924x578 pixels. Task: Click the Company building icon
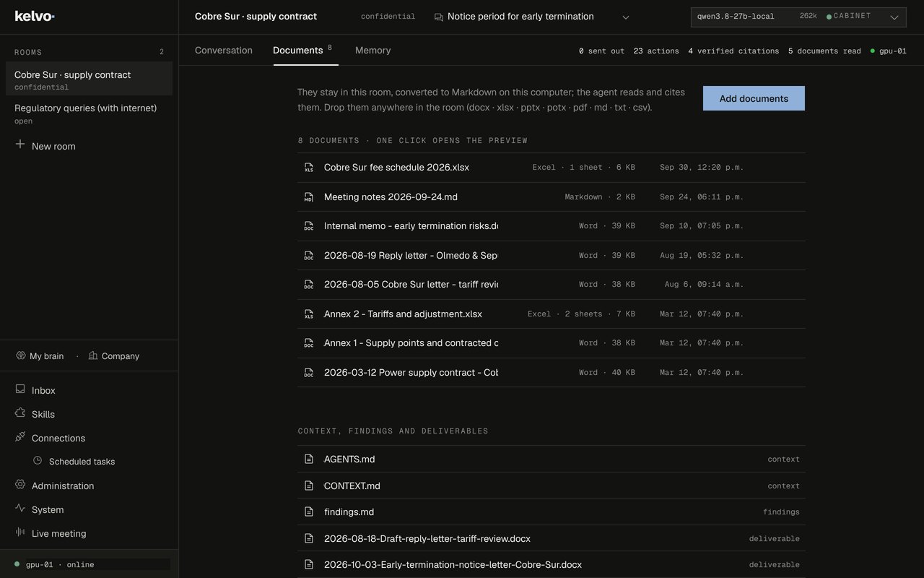tap(92, 355)
